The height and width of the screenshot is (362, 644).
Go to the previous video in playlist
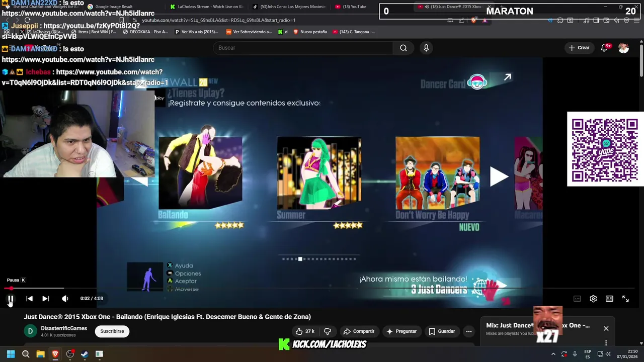point(29,299)
